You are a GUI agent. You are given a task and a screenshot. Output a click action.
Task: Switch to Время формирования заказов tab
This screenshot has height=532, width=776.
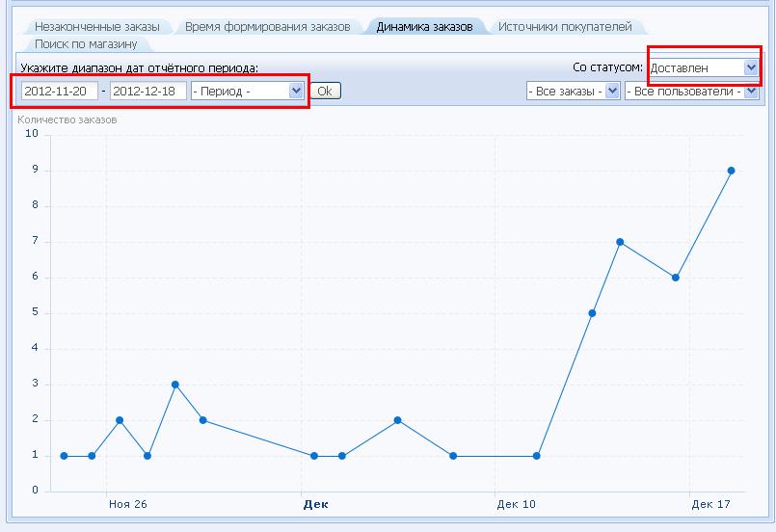point(267,27)
